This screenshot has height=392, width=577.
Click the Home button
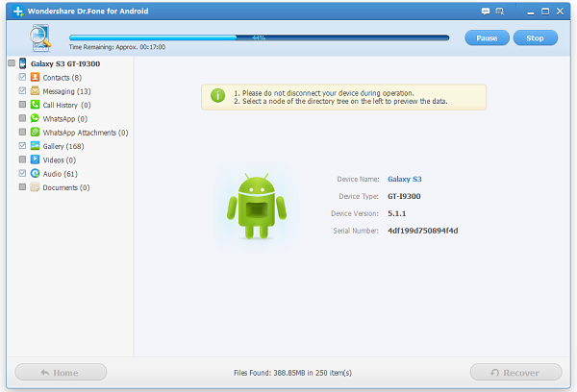click(x=61, y=372)
